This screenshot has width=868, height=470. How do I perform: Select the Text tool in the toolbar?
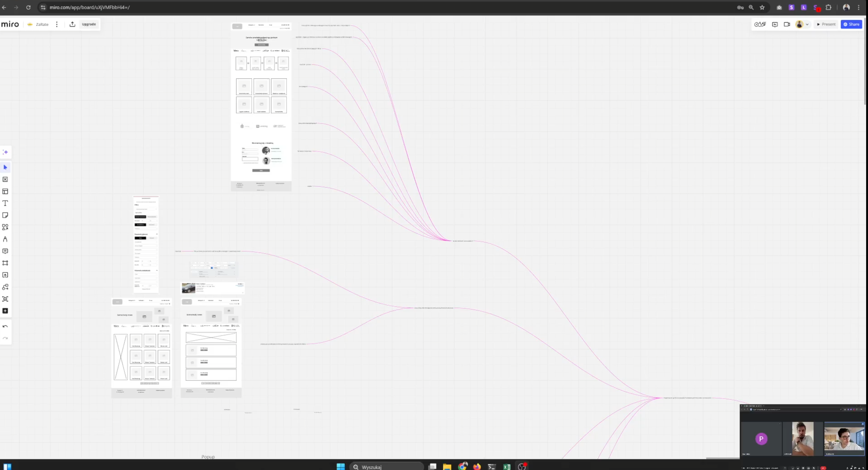[5, 203]
